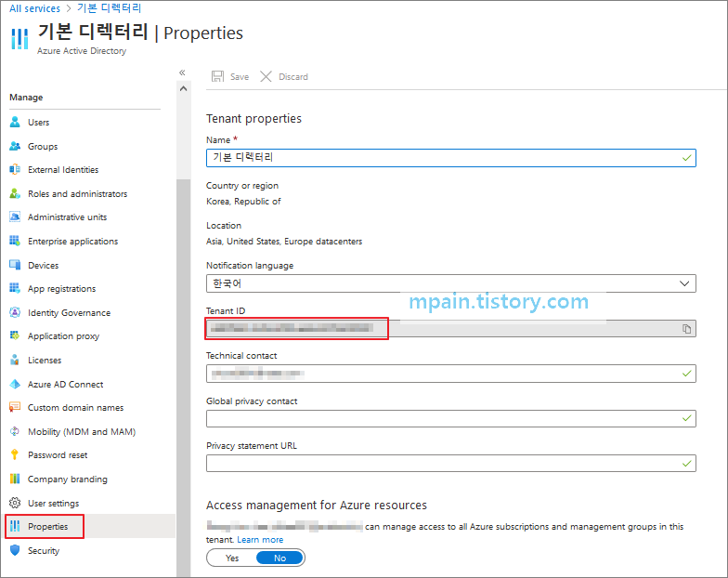The width and height of the screenshot is (728, 578).
Task: Click the Administrative units icon
Action: pos(15,217)
